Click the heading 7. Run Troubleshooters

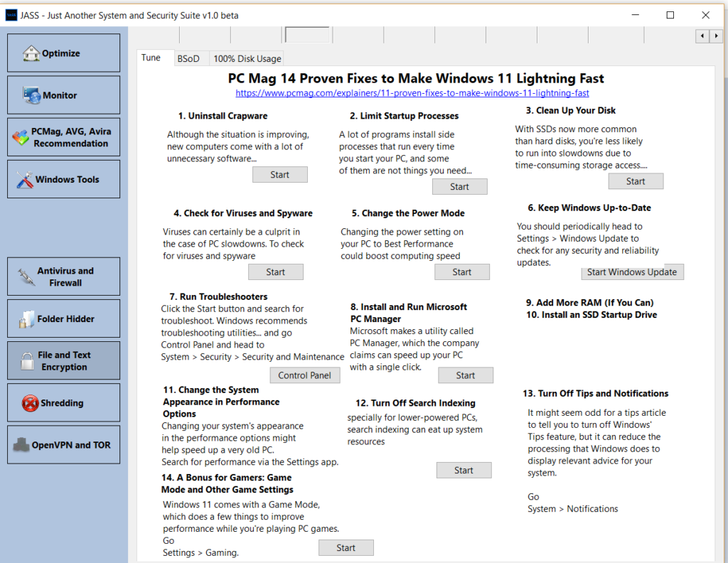point(219,296)
